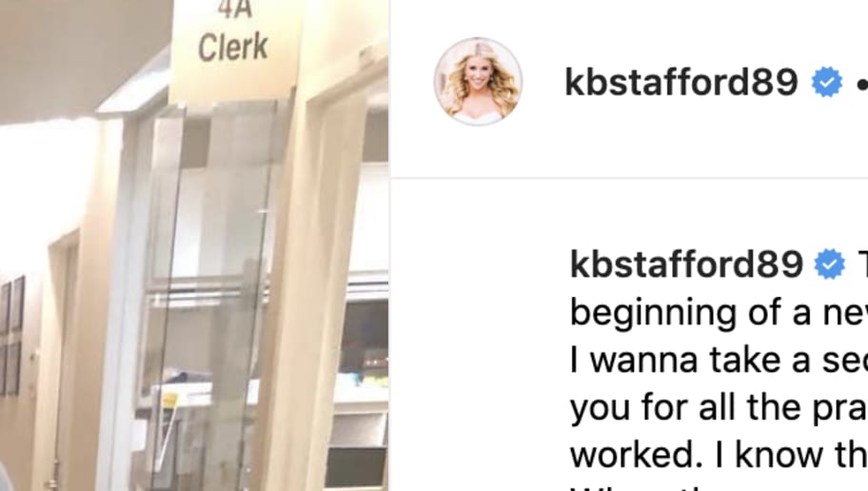Screen dimensions: 868x491
Task: Click the cut-off caption text at bottom
Action: (x=637, y=488)
